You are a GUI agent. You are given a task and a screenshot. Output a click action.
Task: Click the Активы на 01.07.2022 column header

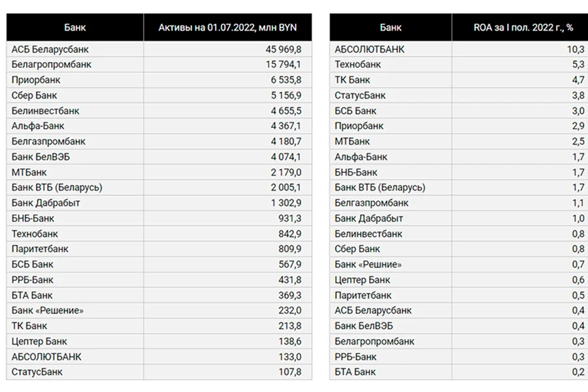pos(227,27)
